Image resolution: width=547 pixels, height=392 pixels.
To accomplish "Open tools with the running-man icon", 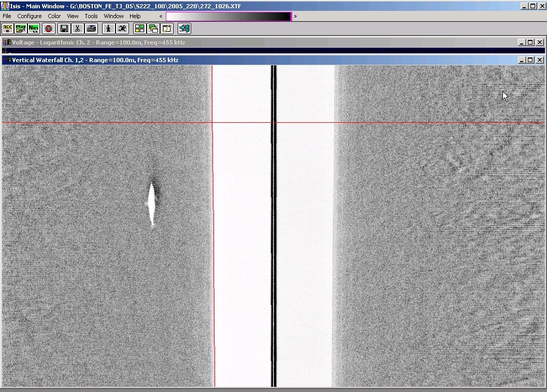I will click(122, 28).
